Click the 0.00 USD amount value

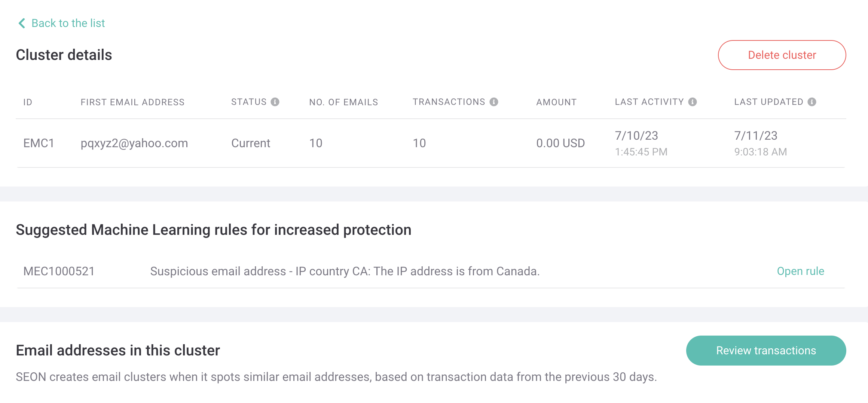tap(560, 143)
